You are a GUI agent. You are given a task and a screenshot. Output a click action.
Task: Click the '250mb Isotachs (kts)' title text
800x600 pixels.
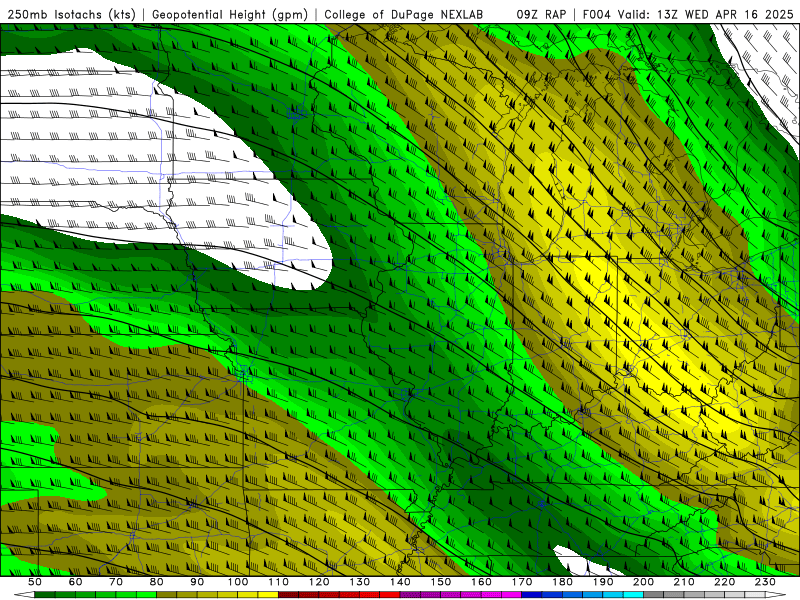(x=72, y=15)
